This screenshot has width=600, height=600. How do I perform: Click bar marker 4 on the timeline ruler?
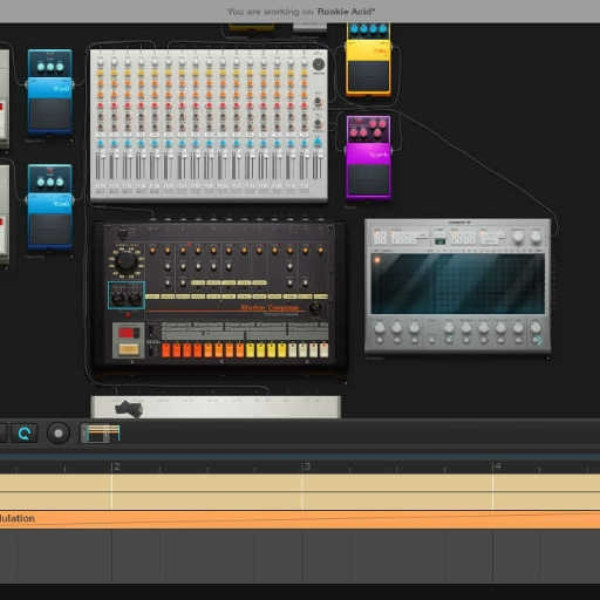497,466
